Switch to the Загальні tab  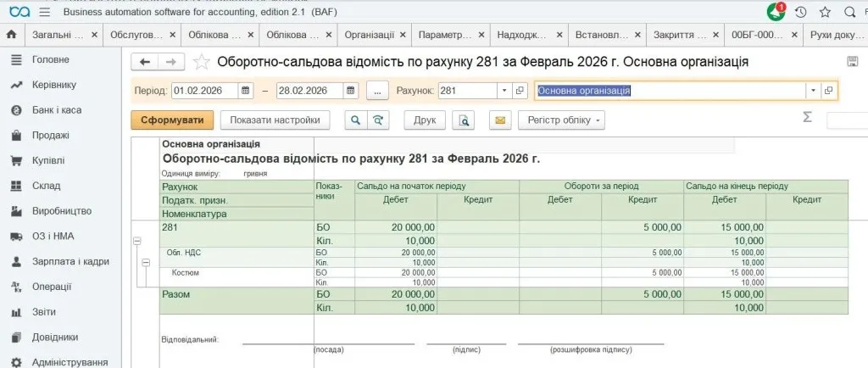point(57,34)
